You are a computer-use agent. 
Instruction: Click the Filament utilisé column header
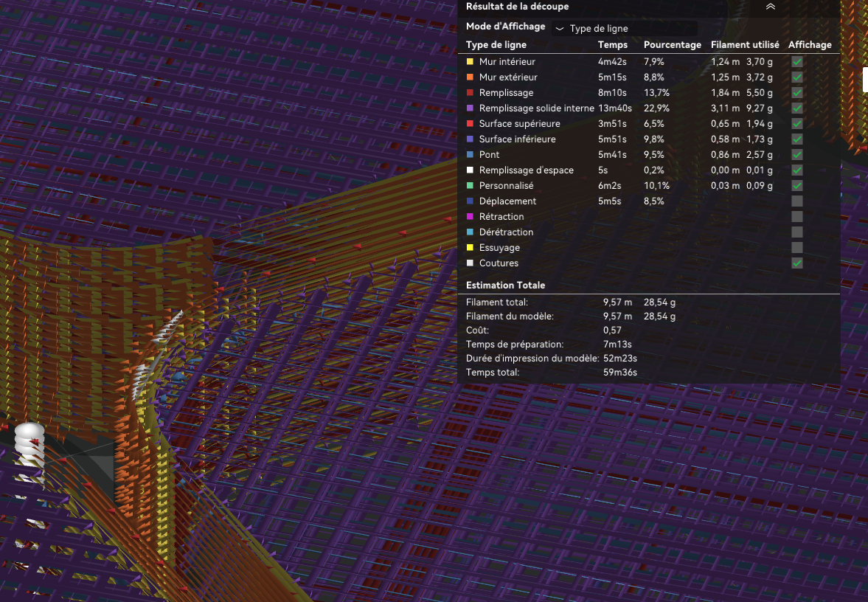point(745,45)
